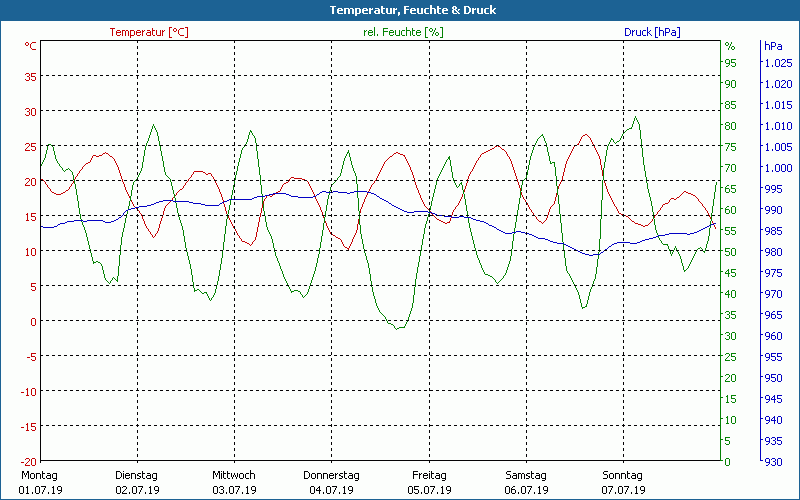
Task: Click the '-15' tick on the temperature axis
Action: tap(28, 427)
